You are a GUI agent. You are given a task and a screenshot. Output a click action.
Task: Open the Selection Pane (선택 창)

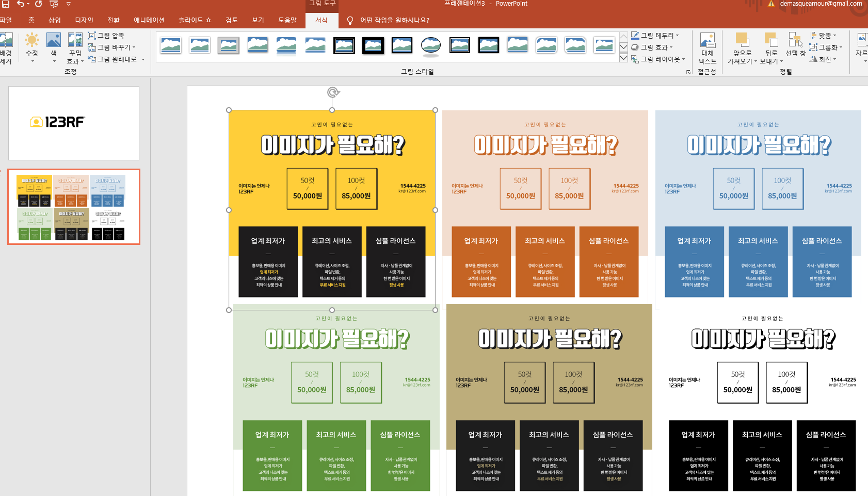click(795, 44)
